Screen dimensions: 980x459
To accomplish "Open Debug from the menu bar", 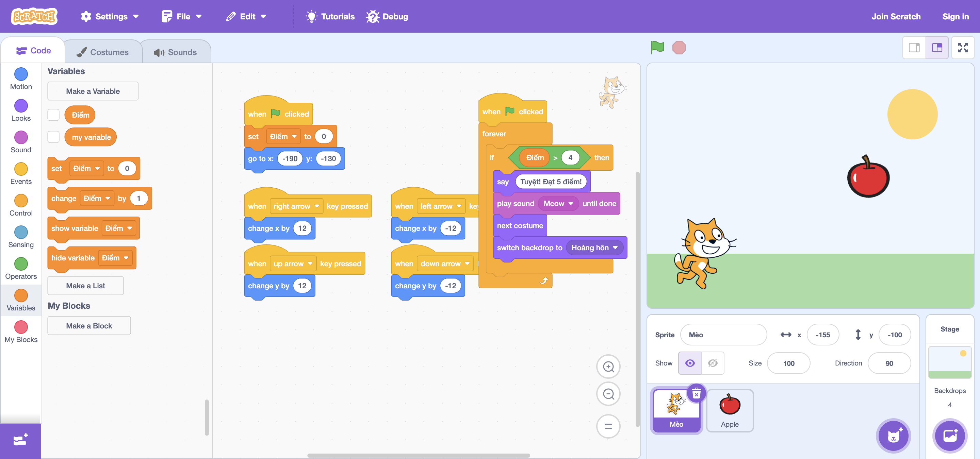I will tap(387, 16).
